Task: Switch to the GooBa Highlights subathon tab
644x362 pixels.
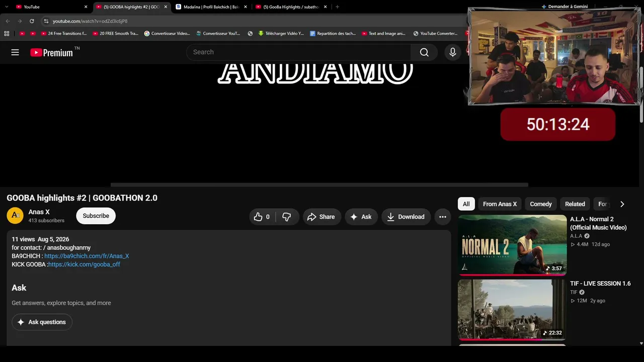Action: point(291,7)
